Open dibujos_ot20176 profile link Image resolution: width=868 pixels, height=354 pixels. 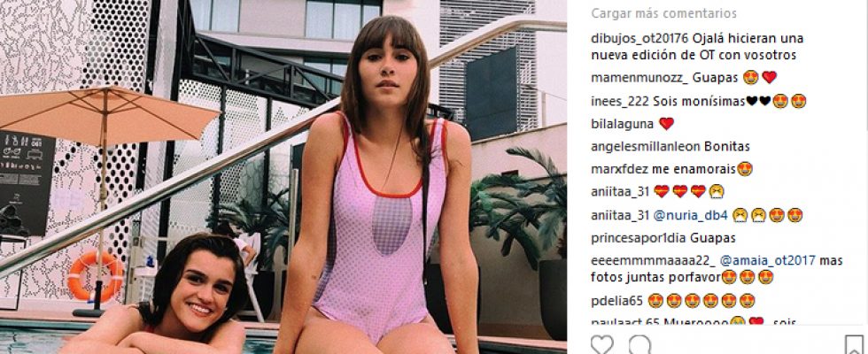pos(639,39)
